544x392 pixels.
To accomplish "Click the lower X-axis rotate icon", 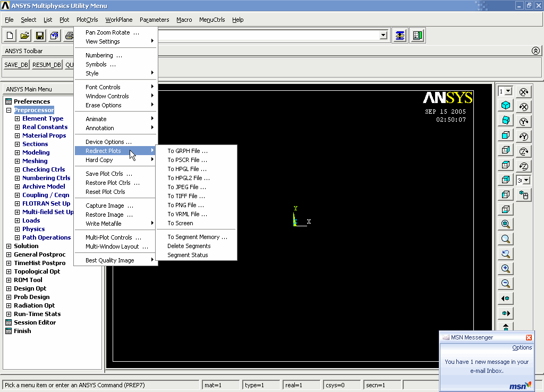I will [523, 107].
